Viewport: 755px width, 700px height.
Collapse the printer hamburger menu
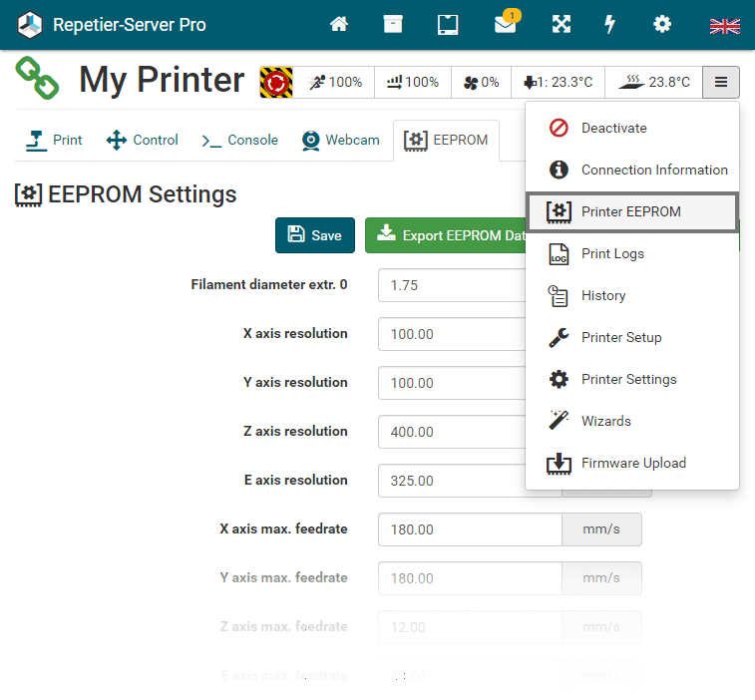[x=720, y=82]
